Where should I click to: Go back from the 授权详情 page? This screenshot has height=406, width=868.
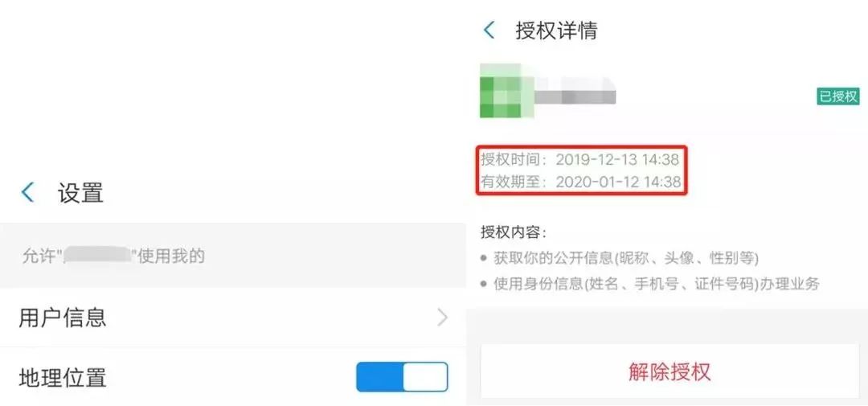[x=489, y=30]
